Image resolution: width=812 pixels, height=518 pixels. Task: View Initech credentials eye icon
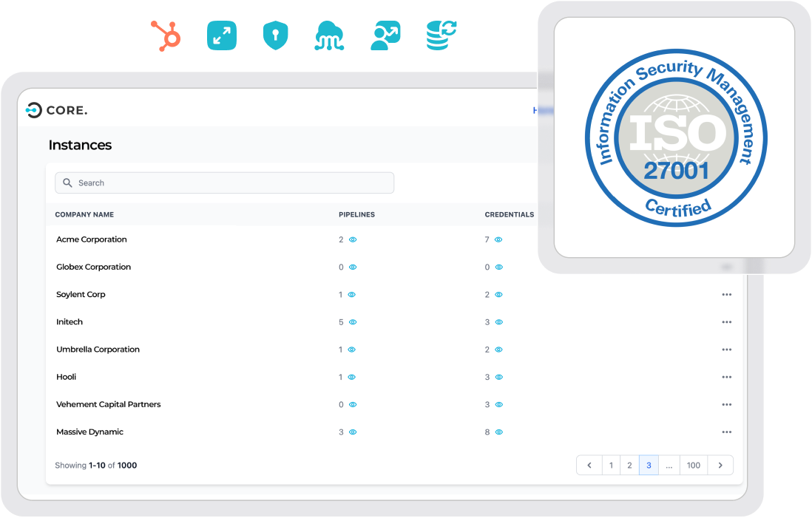click(499, 322)
